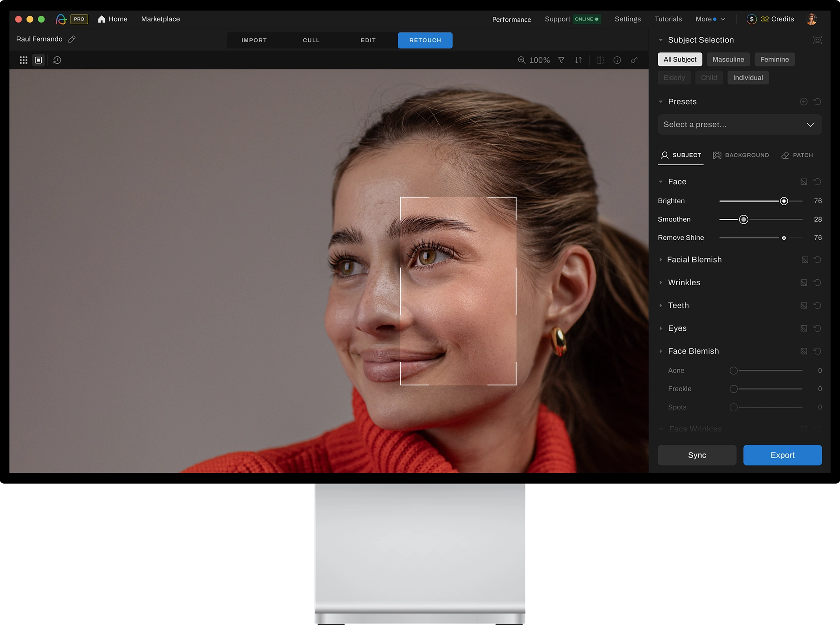Screen dimensions: 840x625
Task: Select the Masculine subject filter
Action: point(728,60)
